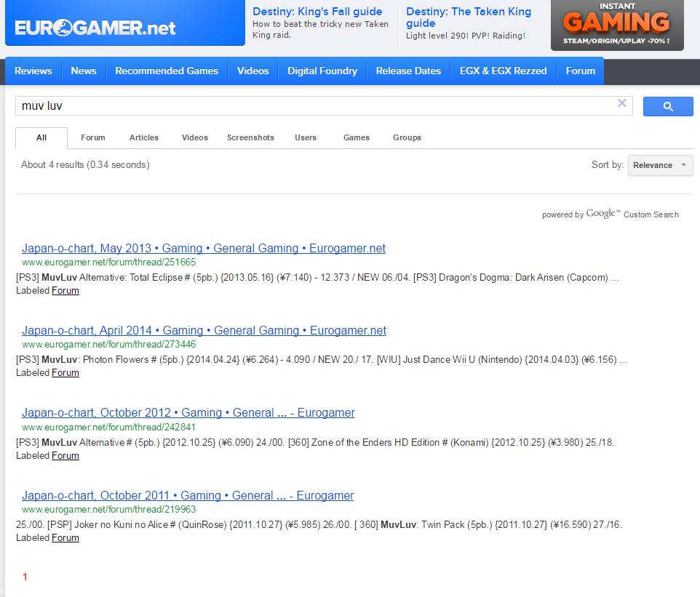Select page number 1 in pagination

click(25, 577)
